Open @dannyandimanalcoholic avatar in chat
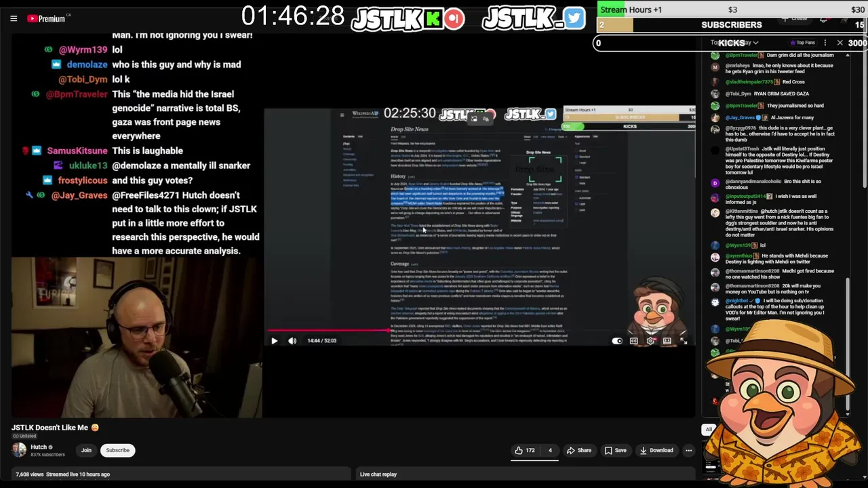The height and width of the screenshot is (488, 868). 715,183
